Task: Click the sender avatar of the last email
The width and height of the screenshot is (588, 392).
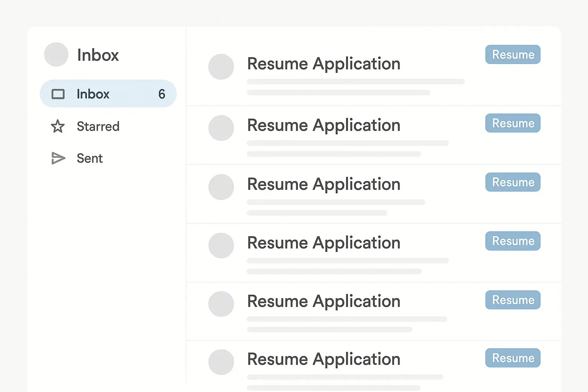Action: [x=221, y=362]
